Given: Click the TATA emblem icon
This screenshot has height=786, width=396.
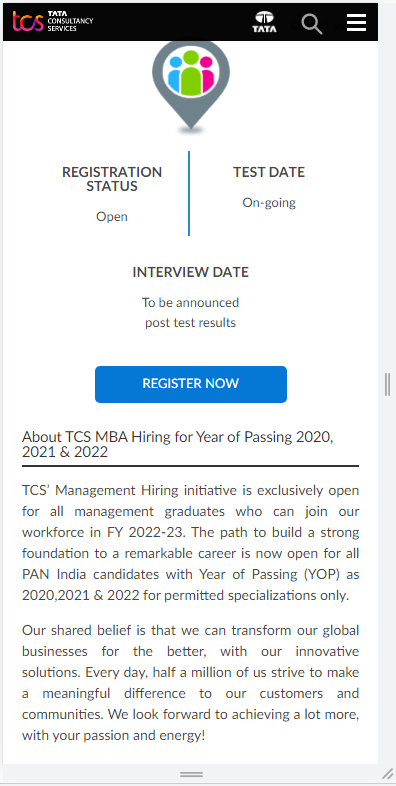Looking at the screenshot, I should [264, 22].
